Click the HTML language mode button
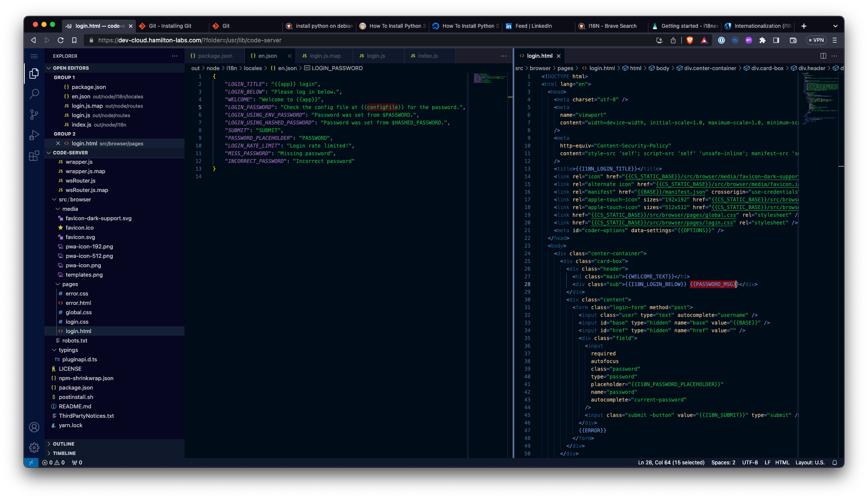This screenshot has height=499, width=868. [782, 463]
